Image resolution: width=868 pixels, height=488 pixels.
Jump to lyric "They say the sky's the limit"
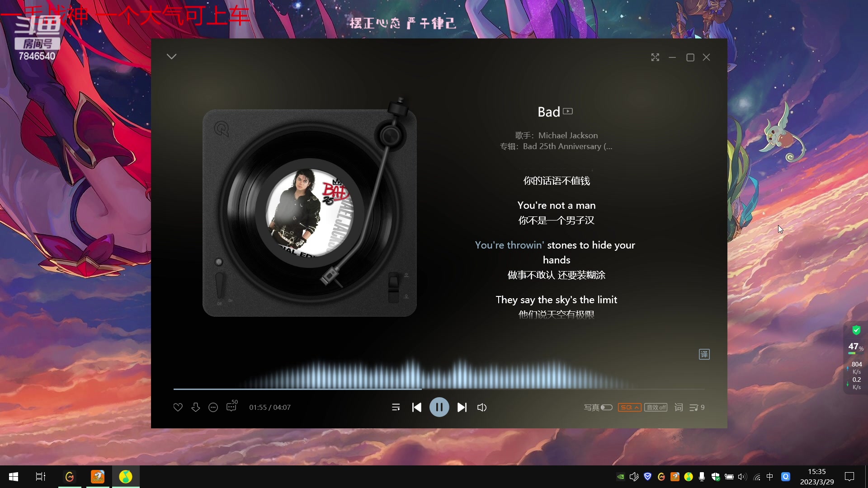[557, 300]
